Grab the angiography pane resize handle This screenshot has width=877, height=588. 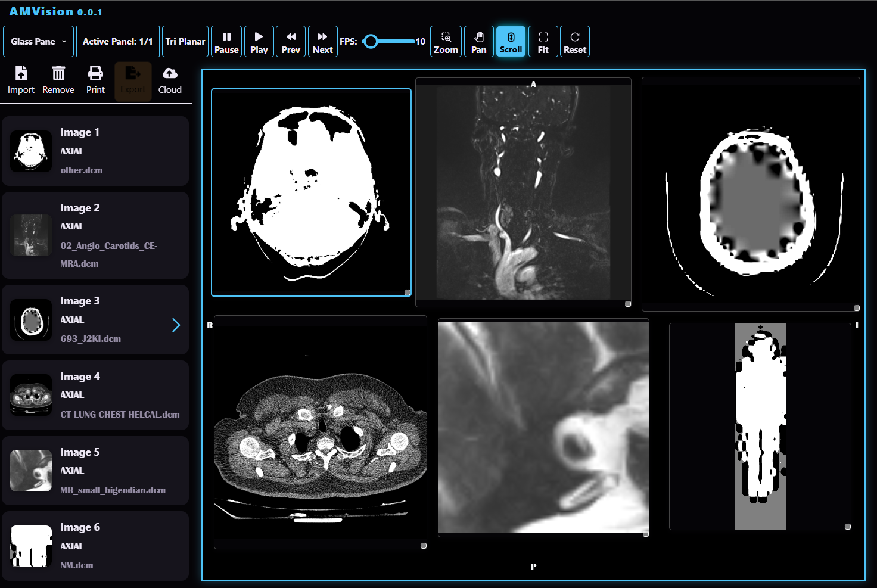click(628, 304)
